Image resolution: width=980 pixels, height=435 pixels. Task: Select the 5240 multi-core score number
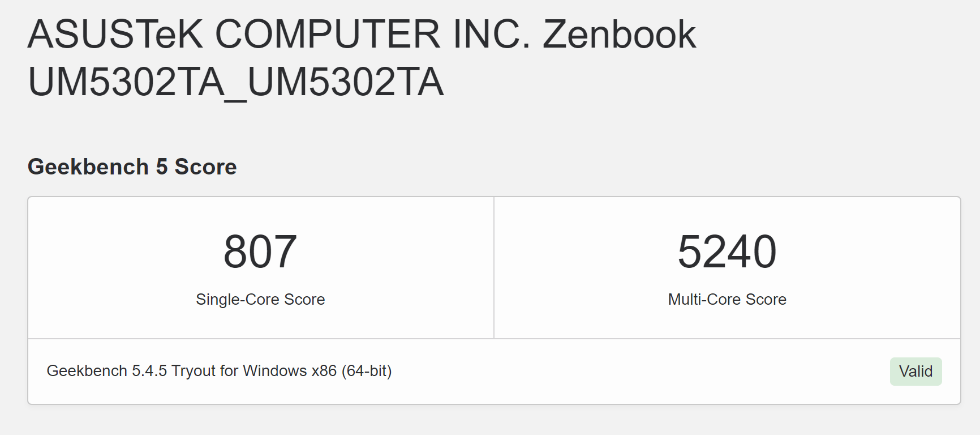[x=727, y=251]
